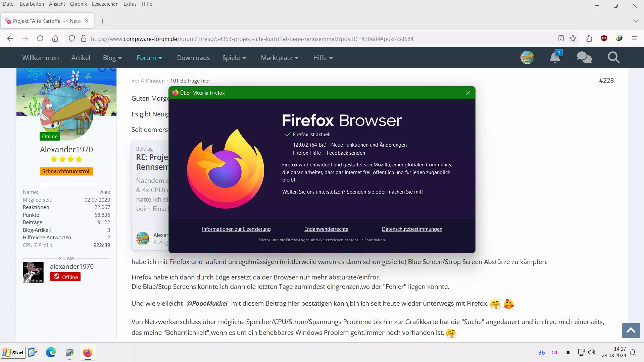The image size is (644, 362).
Task: Open the Ansicht menu
Action: tap(57, 4)
